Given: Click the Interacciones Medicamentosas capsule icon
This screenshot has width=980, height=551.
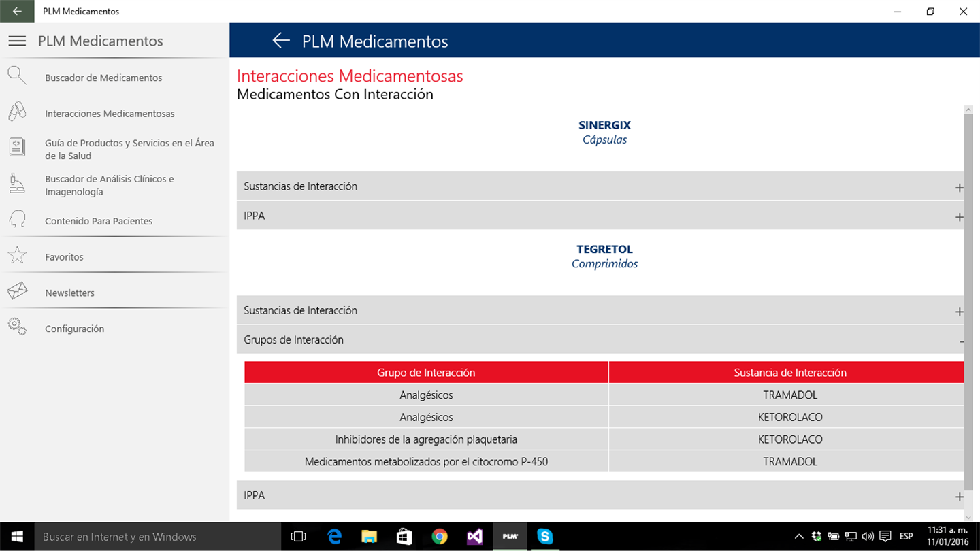Looking at the screenshot, I should coord(17,112).
